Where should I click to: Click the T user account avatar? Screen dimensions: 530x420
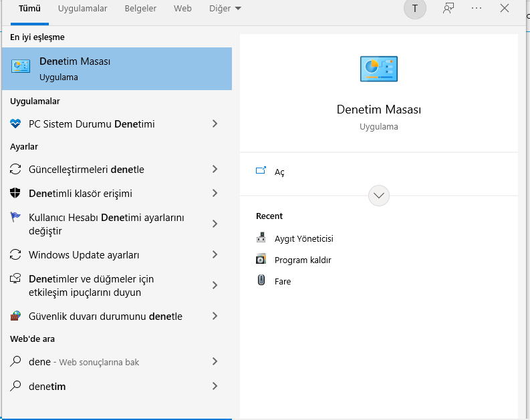415,9
